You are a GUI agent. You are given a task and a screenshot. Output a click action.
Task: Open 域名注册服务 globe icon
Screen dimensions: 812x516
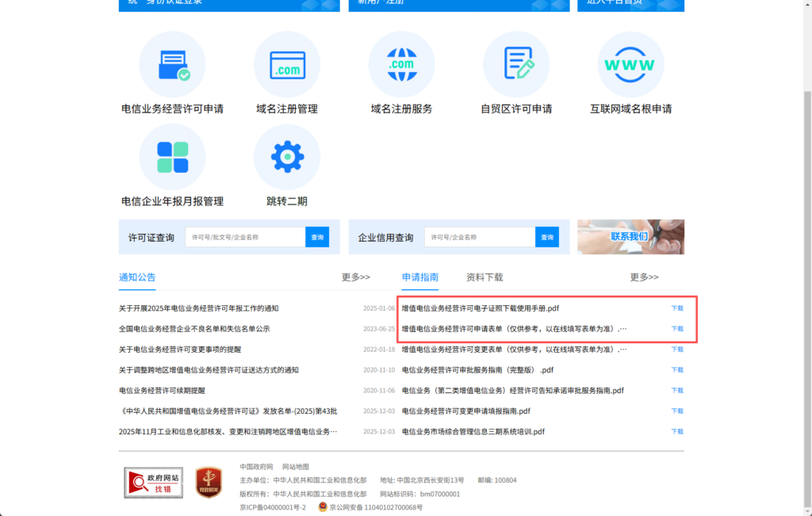click(x=401, y=64)
